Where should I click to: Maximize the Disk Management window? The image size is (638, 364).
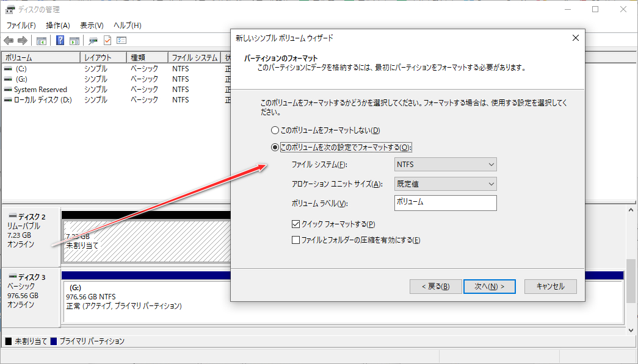595,9
